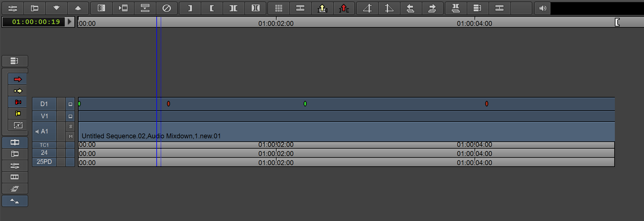Click the Remove Effect circle-slash icon

[167, 8]
